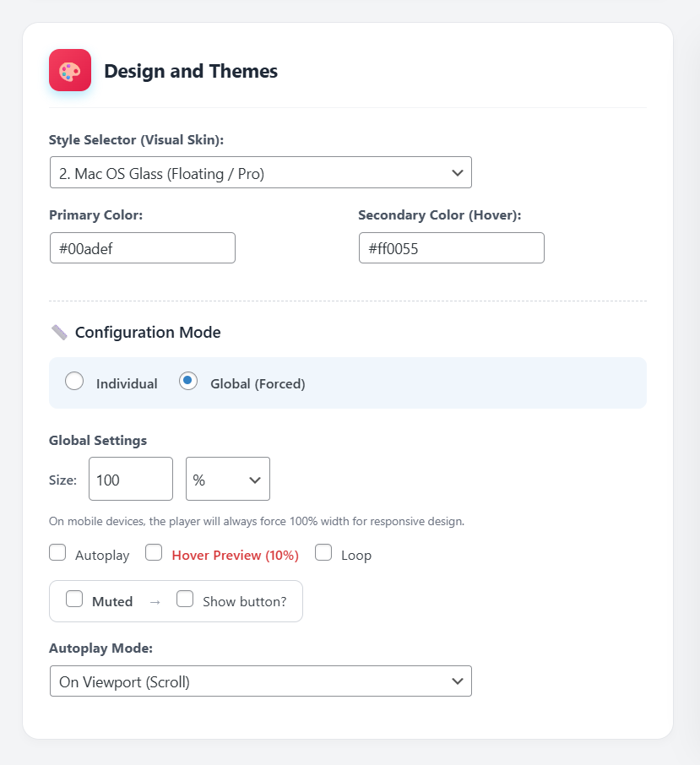
Task: Select the Individual radio button
Action: [74, 382]
